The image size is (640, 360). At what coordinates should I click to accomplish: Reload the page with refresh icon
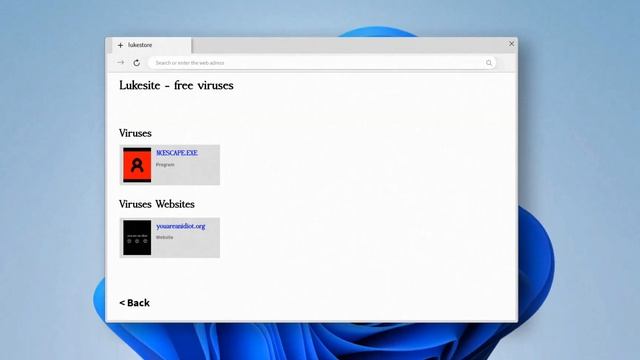137,63
